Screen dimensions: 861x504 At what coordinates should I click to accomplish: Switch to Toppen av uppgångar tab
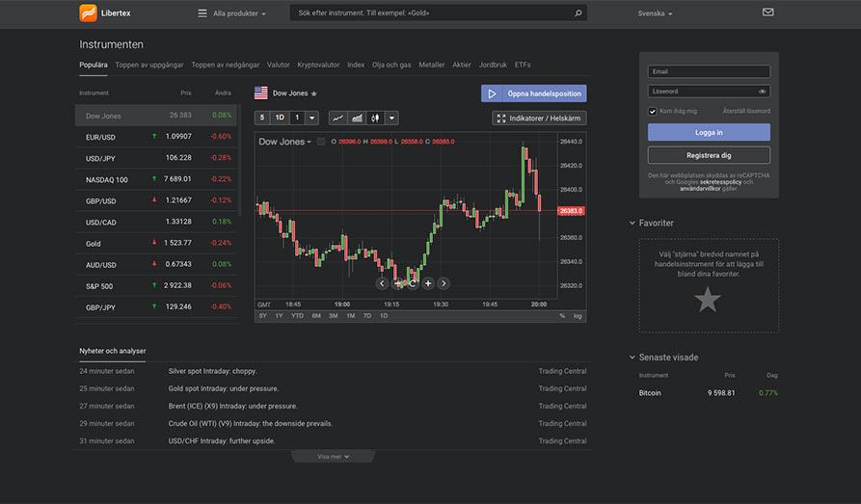[149, 65]
